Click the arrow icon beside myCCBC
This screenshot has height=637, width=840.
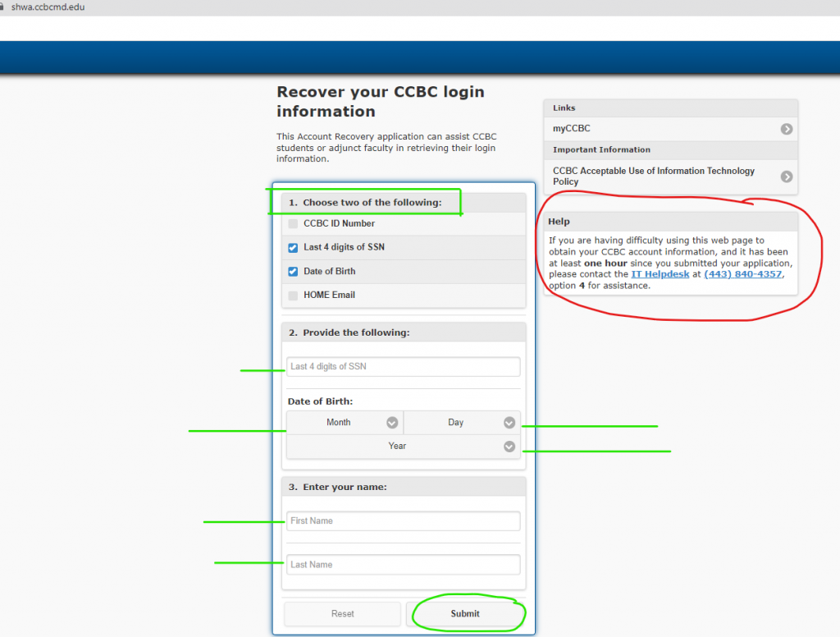point(786,129)
